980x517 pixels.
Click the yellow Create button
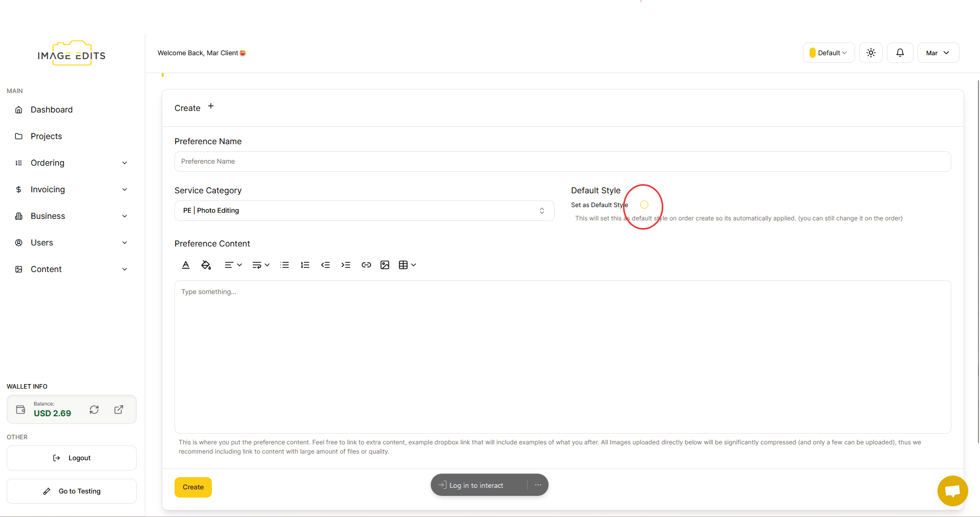193,487
